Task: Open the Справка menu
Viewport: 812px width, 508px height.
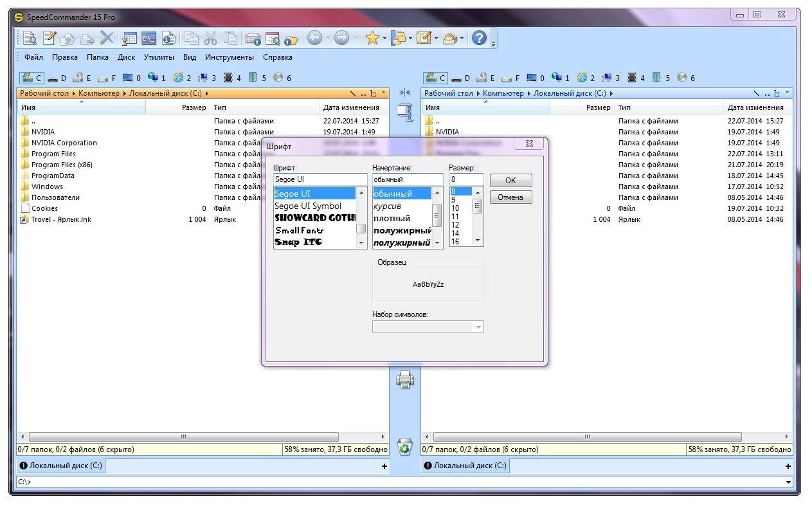Action: pos(278,57)
